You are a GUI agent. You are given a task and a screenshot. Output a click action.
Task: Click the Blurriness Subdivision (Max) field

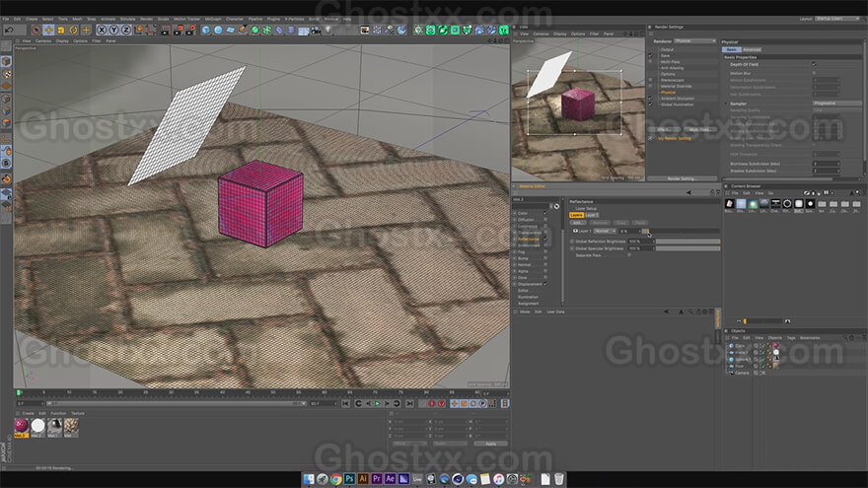(825, 164)
